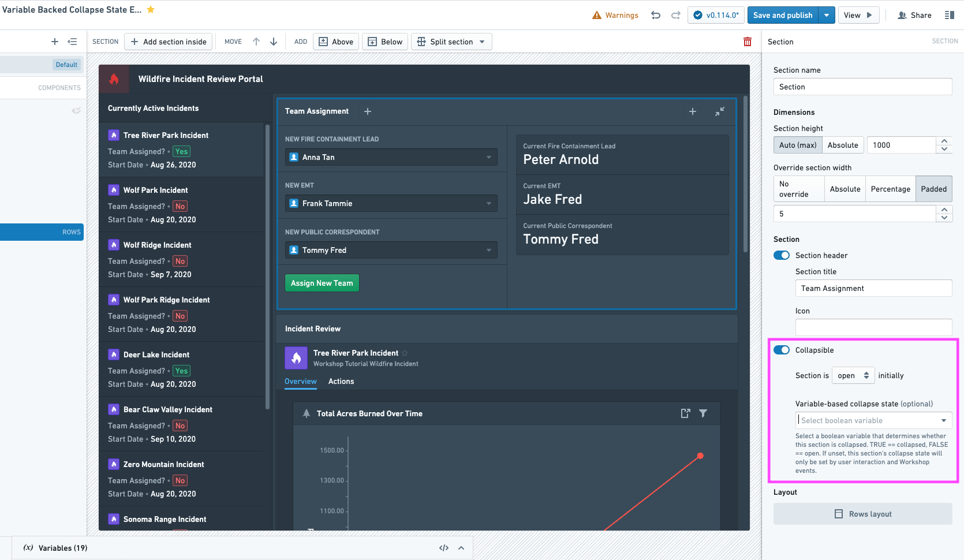Increase section height stepper up

[x=944, y=141]
